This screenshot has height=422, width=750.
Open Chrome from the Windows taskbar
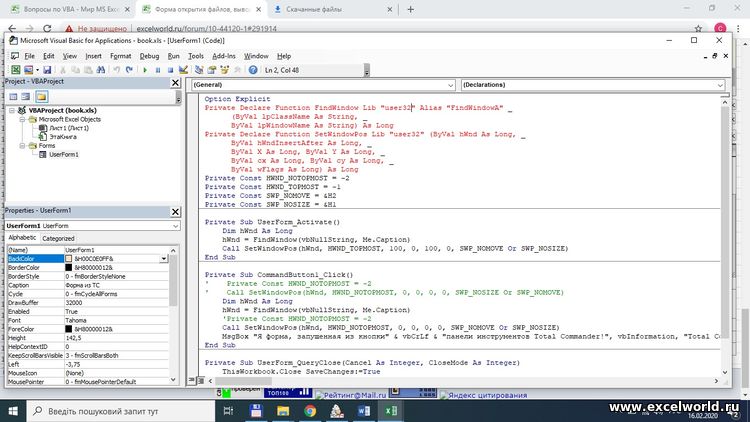(x=310, y=411)
